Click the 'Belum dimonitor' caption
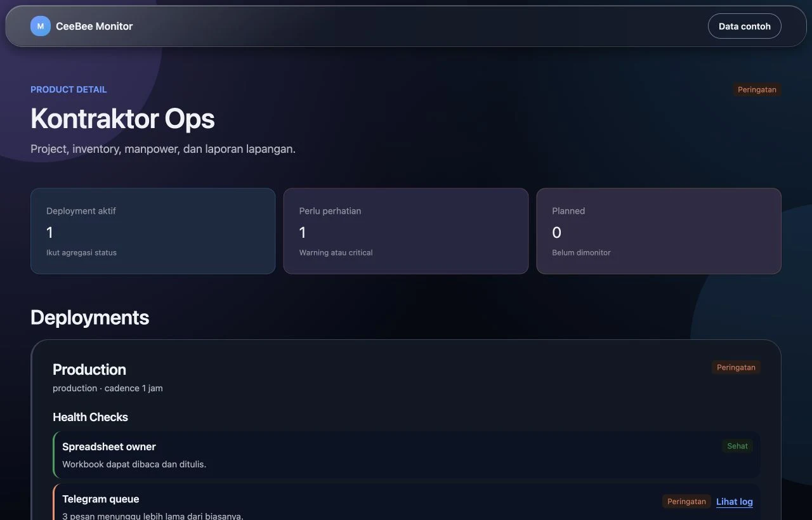 click(581, 252)
